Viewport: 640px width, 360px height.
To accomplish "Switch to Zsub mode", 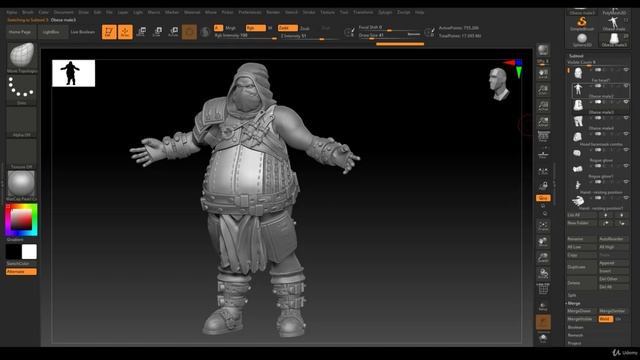I will (x=304, y=28).
